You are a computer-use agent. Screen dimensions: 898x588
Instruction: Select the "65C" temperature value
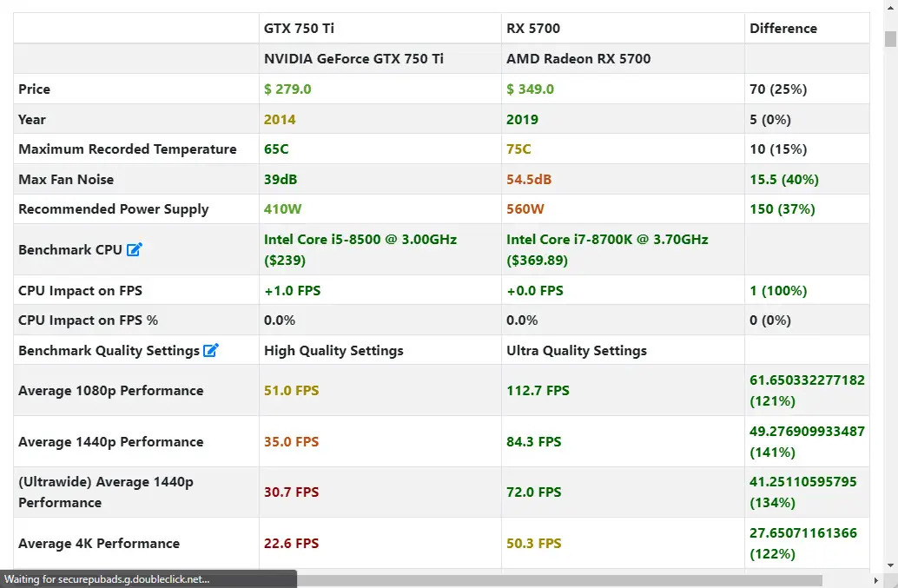pyautogui.click(x=276, y=149)
